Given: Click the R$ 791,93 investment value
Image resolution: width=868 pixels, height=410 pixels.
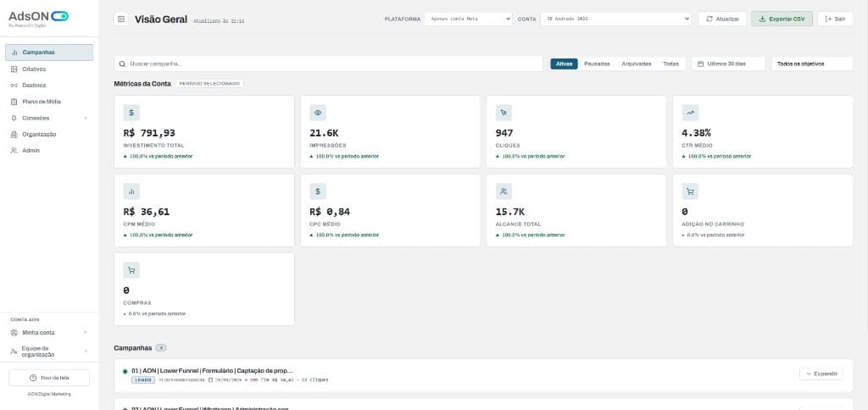Looking at the screenshot, I should [149, 133].
